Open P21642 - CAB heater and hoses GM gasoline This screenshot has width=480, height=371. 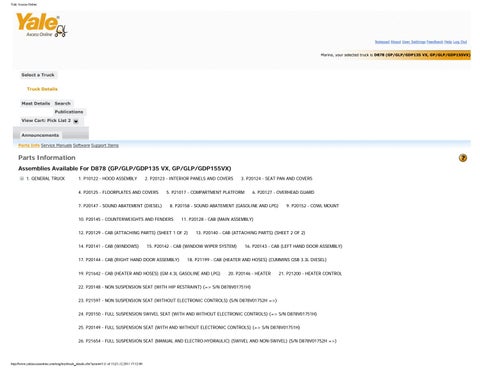click(149, 274)
